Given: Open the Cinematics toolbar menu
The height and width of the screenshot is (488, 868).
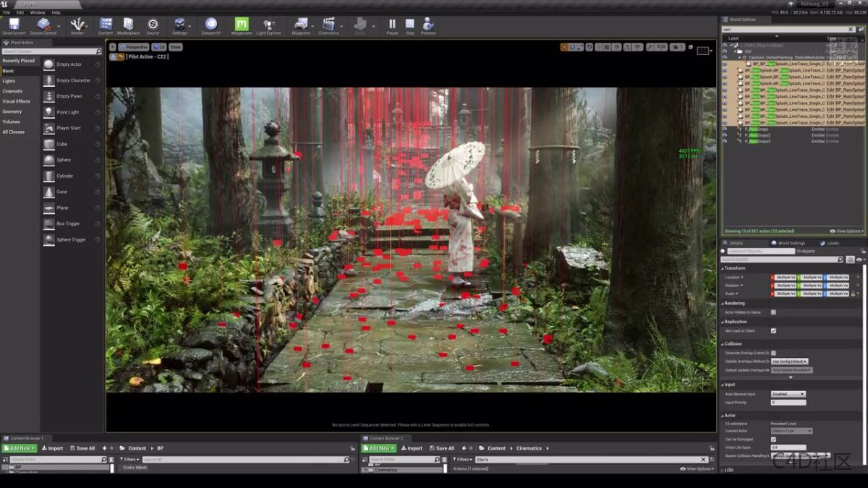Looking at the screenshot, I should (328, 26).
